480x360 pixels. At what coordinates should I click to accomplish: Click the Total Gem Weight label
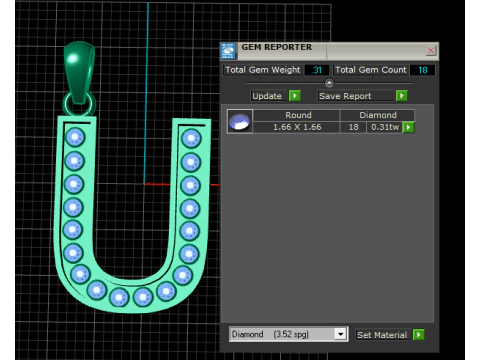(263, 70)
